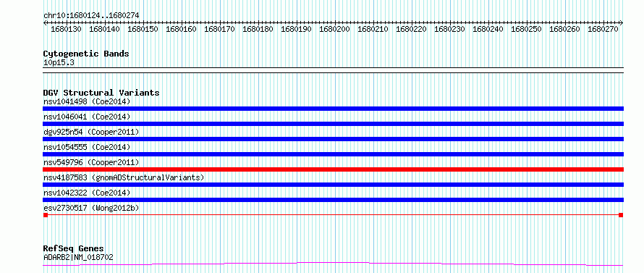This screenshot has width=644, height=273.
Task: Select the blue bar for dgv925n54
Action: [333, 139]
